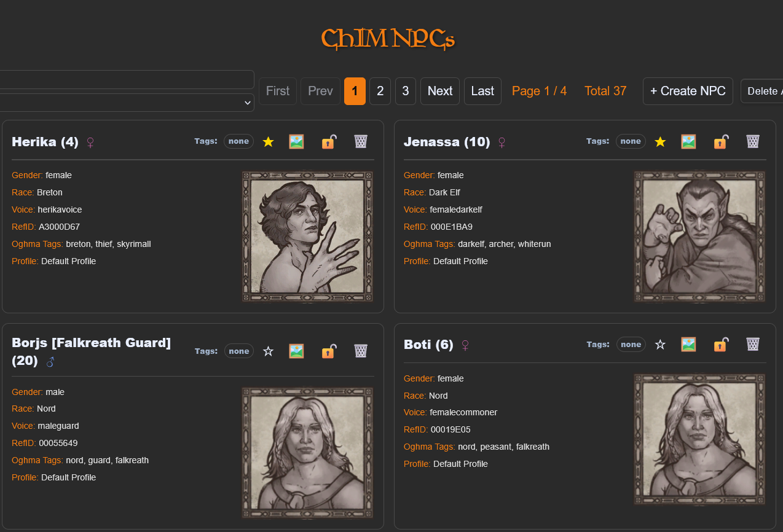The height and width of the screenshot is (532, 783).
Task: Click Jenassa's portrait thumbnail
Action: coord(699,237)
